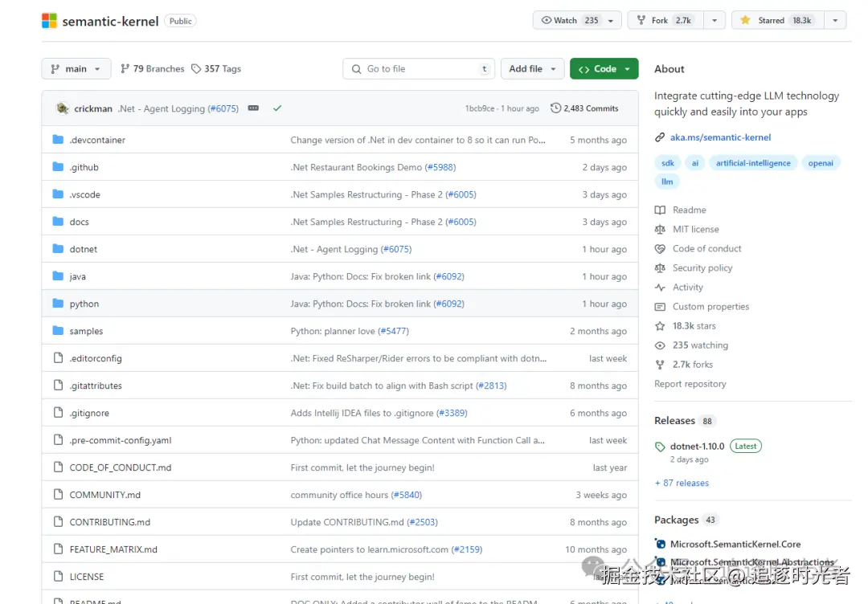
Task: Select the openai topic tag
Action: 821,162
